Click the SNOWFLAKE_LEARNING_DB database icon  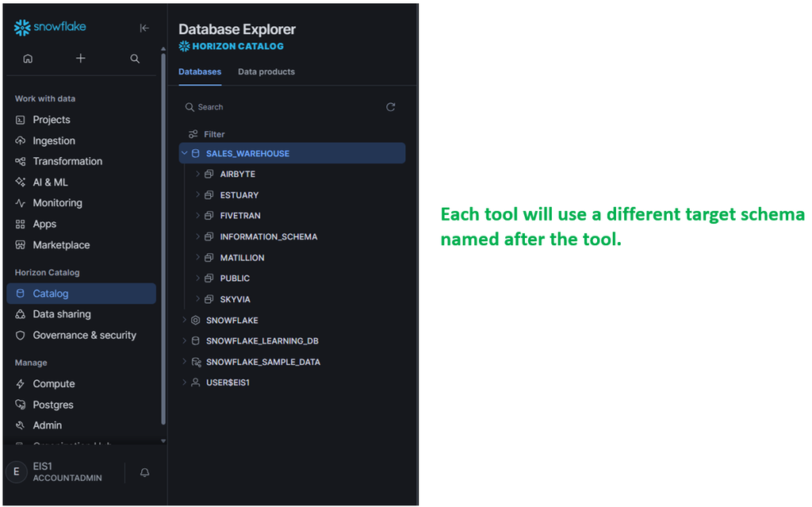[195, 340]
